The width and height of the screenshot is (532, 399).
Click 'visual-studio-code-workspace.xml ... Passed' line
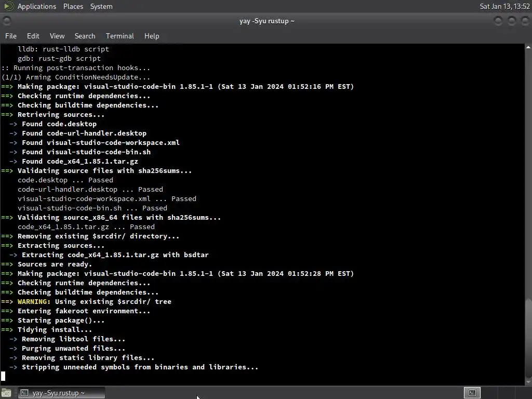pyautogui.click(x=107, y=198)
